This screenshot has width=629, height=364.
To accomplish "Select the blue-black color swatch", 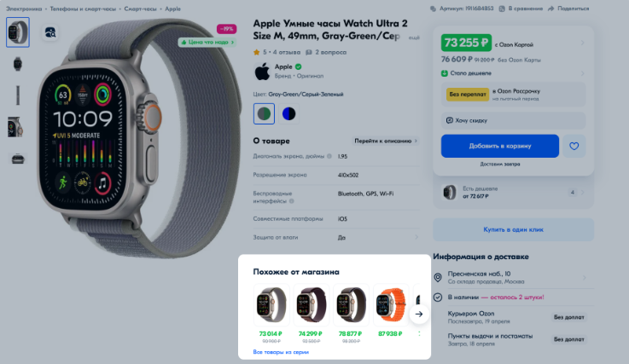I will tap(288, 114).
